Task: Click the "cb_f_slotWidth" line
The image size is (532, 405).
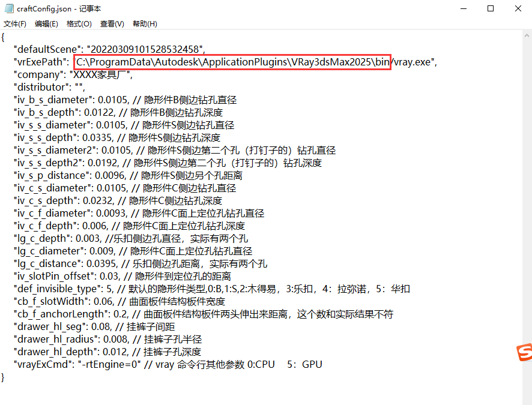Action: click(x=119, y=301)
